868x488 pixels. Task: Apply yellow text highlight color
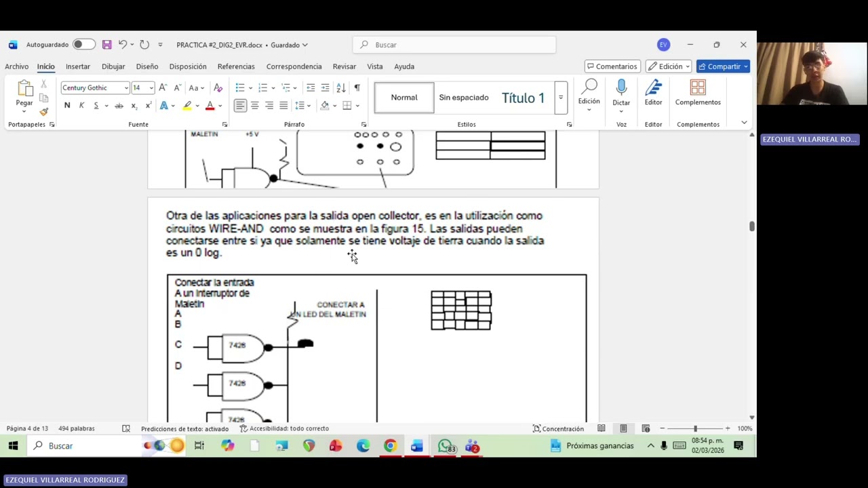187,106
